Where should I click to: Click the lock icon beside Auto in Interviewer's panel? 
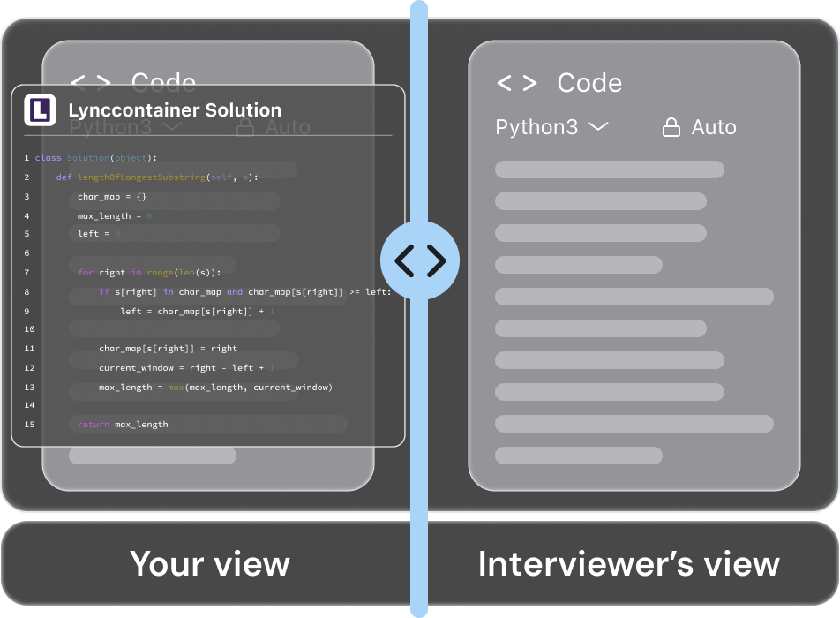point(671,128)
